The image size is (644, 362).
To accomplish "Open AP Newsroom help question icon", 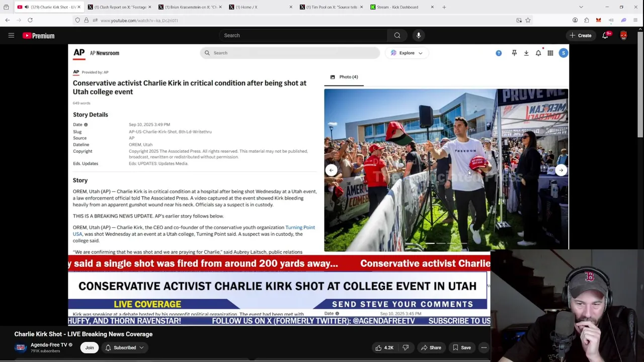I will click(499, 53).
